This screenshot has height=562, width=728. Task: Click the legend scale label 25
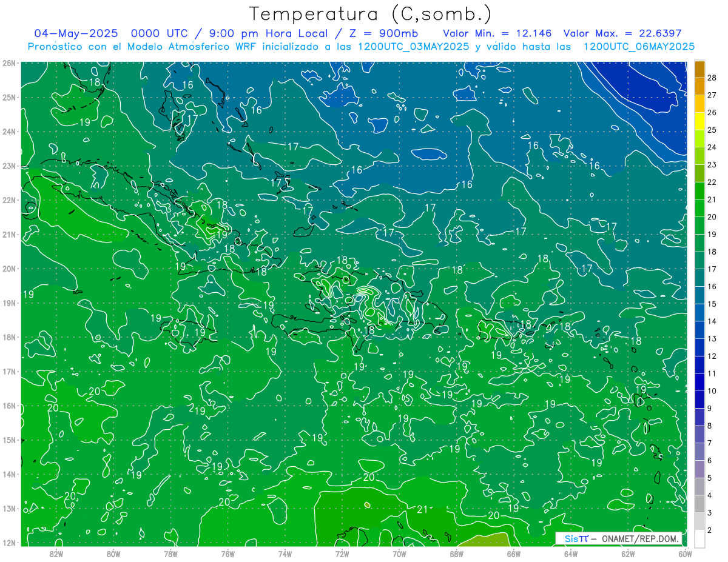tap(712, 130)
